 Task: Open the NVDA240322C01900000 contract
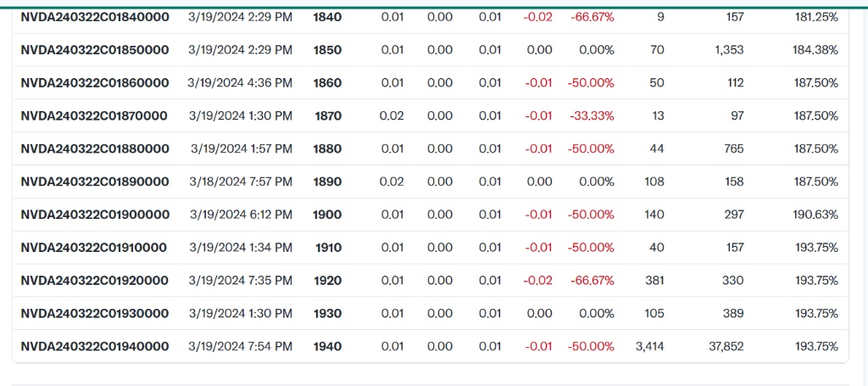[95, 215]
